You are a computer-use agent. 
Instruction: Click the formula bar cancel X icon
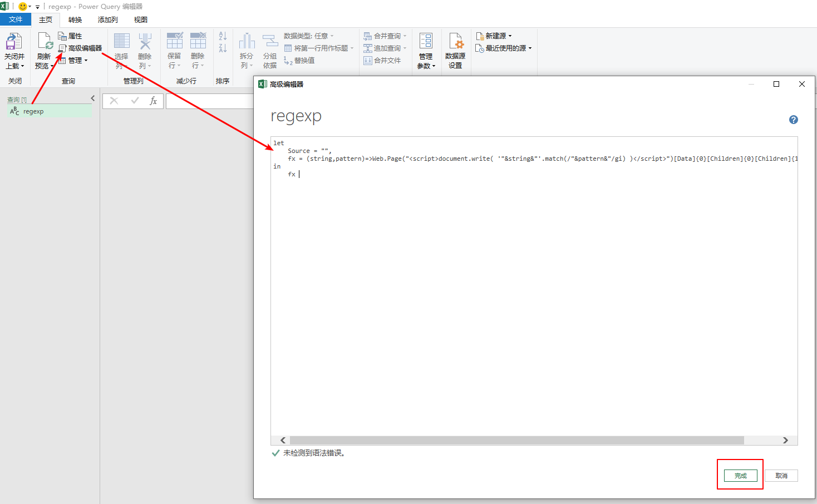[x=114, y=101]
